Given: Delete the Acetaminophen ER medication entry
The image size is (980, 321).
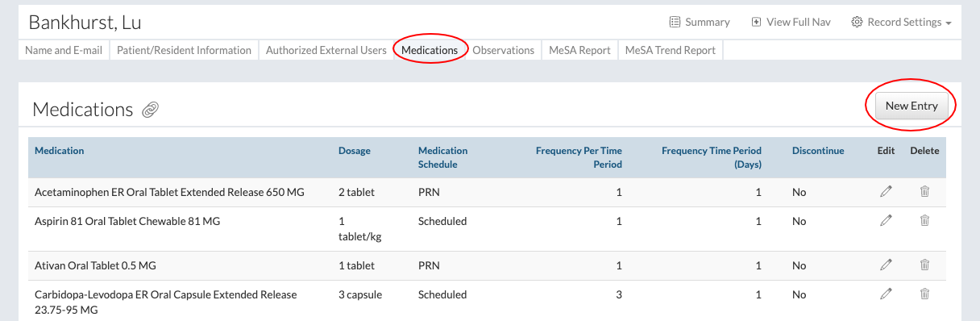Looking at the screenshot, I should pyautogui.click(x=924, y=192).
